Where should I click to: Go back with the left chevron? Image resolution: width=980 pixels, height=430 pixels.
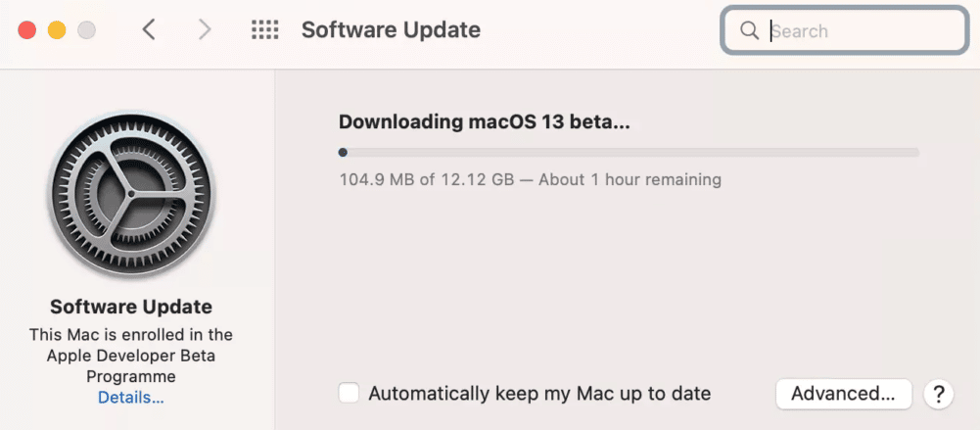click(149, 30)
